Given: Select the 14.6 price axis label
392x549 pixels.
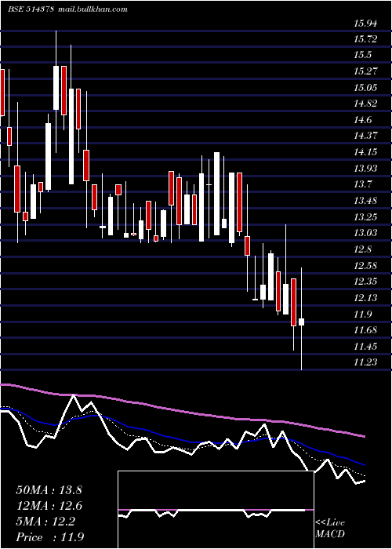Looking at the screenshot, I should pyautogui.click(x=362, y=120).
